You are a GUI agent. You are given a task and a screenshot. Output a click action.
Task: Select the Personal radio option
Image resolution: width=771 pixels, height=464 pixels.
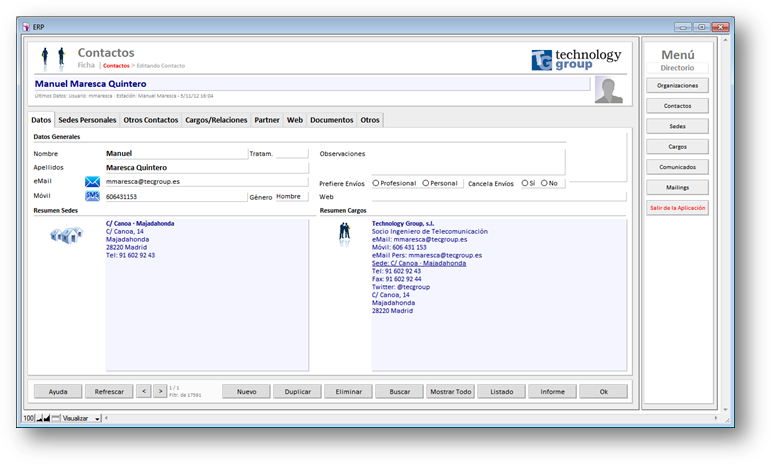click(x=426, y=183)
